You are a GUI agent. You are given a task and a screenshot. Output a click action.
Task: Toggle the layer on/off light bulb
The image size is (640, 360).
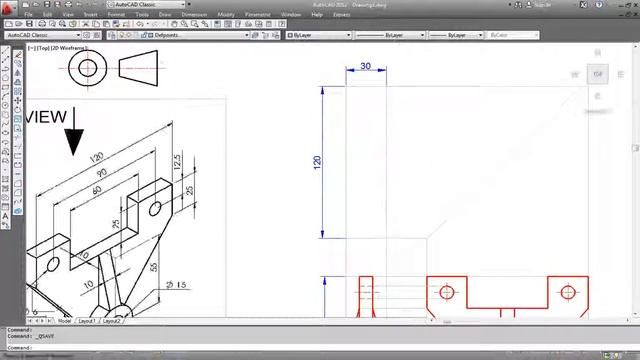click(121, 35)
